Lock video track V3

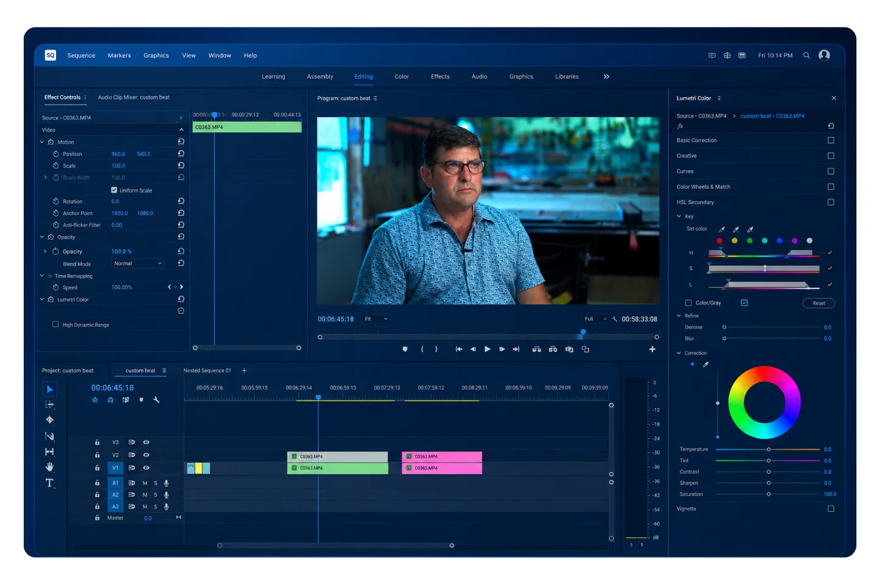pos(97,443)
